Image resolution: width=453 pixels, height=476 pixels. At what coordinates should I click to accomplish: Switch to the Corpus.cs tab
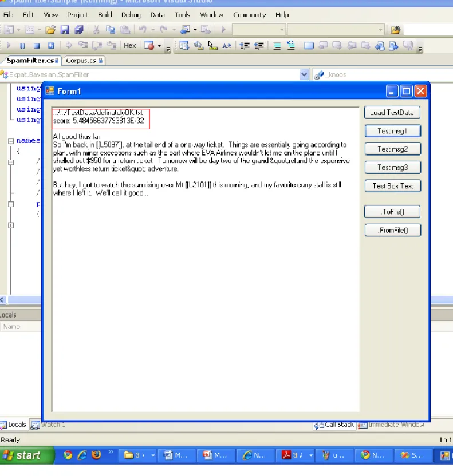(x=84, y=61)
